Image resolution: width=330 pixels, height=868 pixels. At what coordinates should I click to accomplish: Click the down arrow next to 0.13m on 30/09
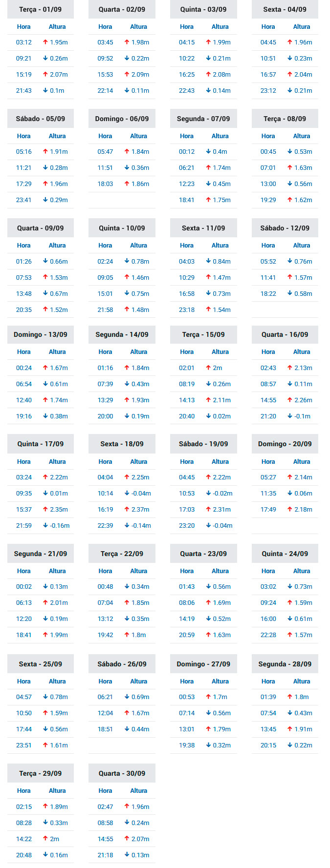point(127,855)
